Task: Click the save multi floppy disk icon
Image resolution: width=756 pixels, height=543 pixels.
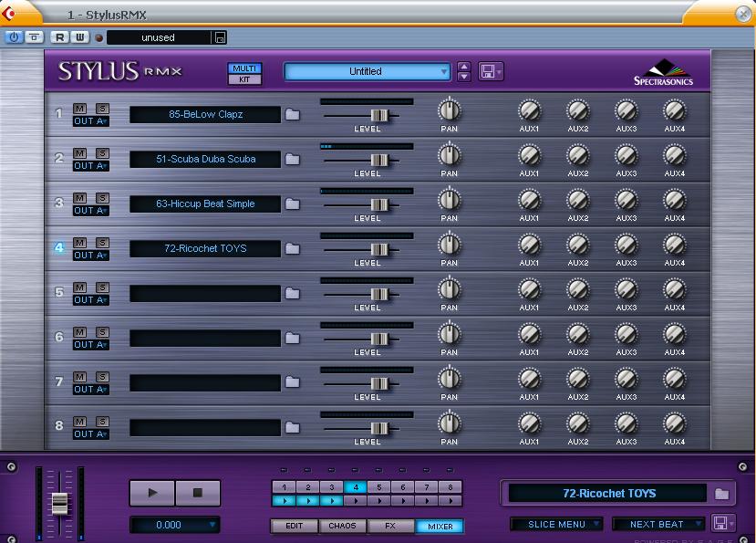Action: click(491, 71)
